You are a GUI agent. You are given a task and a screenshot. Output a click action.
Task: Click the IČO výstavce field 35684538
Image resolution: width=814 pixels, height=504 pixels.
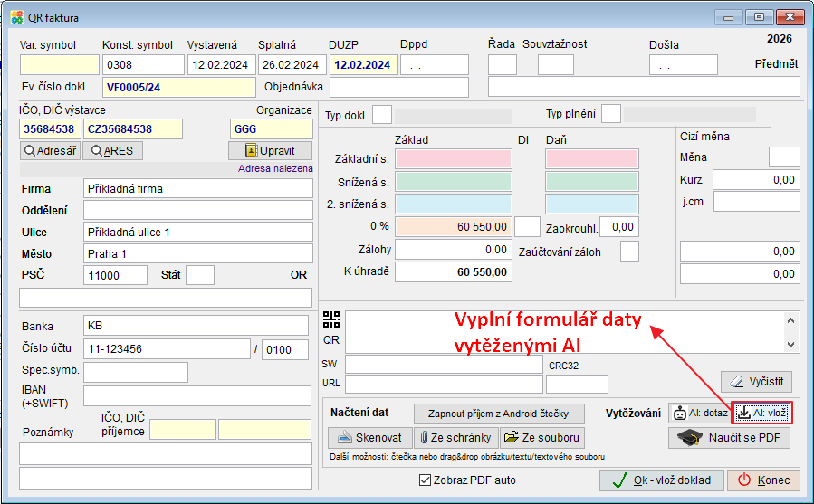pyautogui.click(x=51, y=128)
